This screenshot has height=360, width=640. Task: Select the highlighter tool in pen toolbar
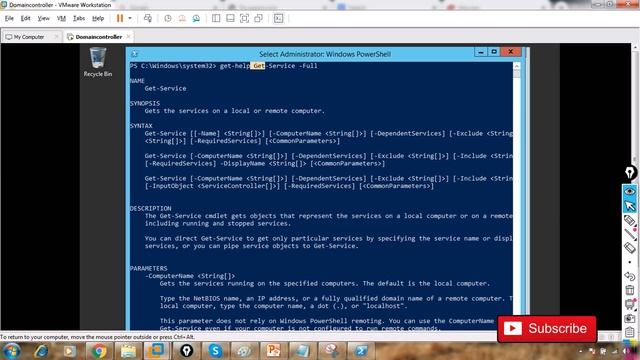(x=629, y=220)
